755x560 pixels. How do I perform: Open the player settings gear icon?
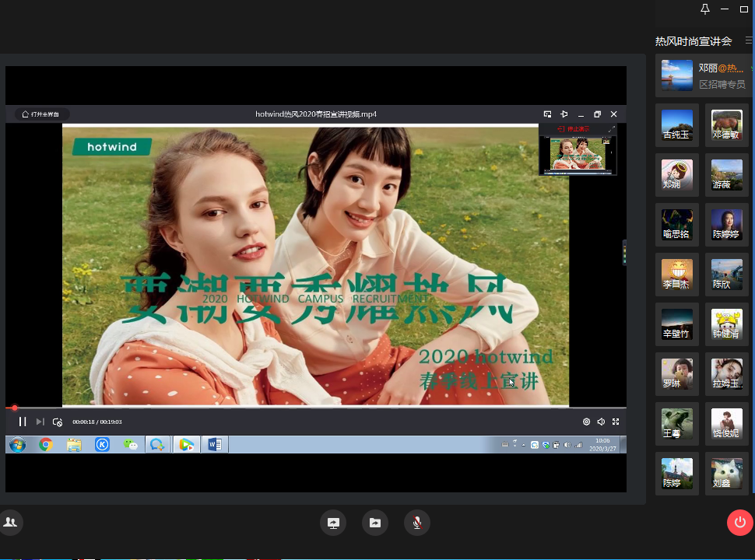pos(586,422)
